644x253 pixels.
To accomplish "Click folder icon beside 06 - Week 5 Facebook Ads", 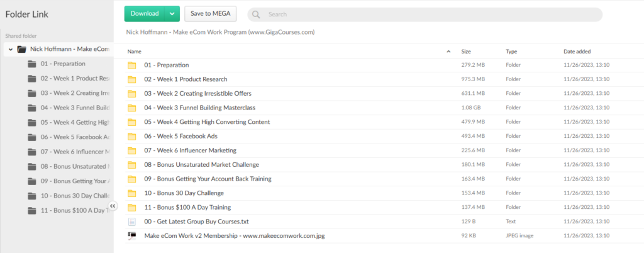I will tap(132, 136).
